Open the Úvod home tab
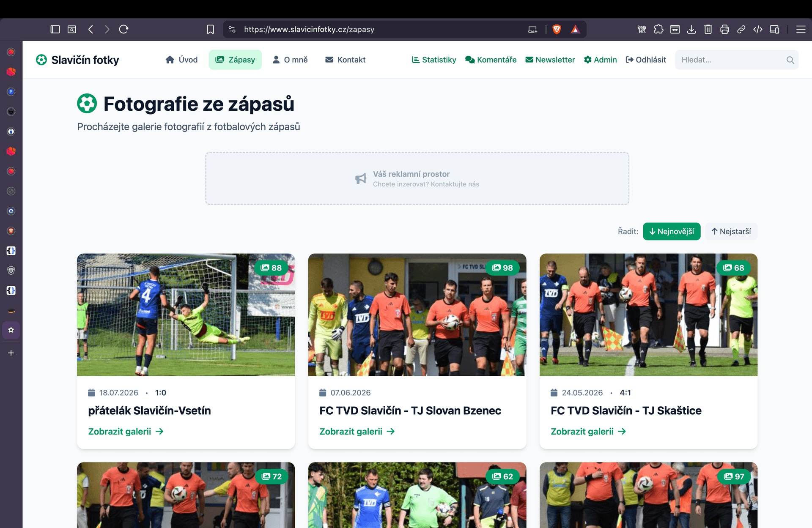Image resolution: width=812 pixels, height=528 pixels. point(181,60)
